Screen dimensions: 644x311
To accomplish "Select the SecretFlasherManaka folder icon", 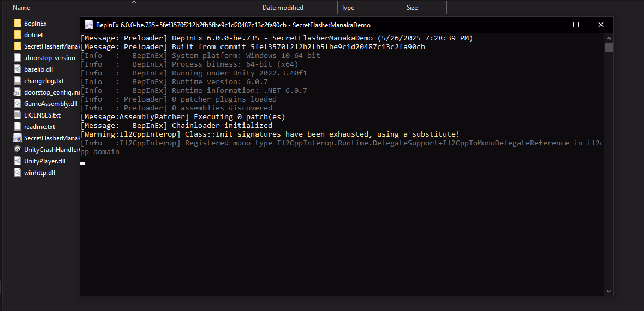I will point(17,46).
